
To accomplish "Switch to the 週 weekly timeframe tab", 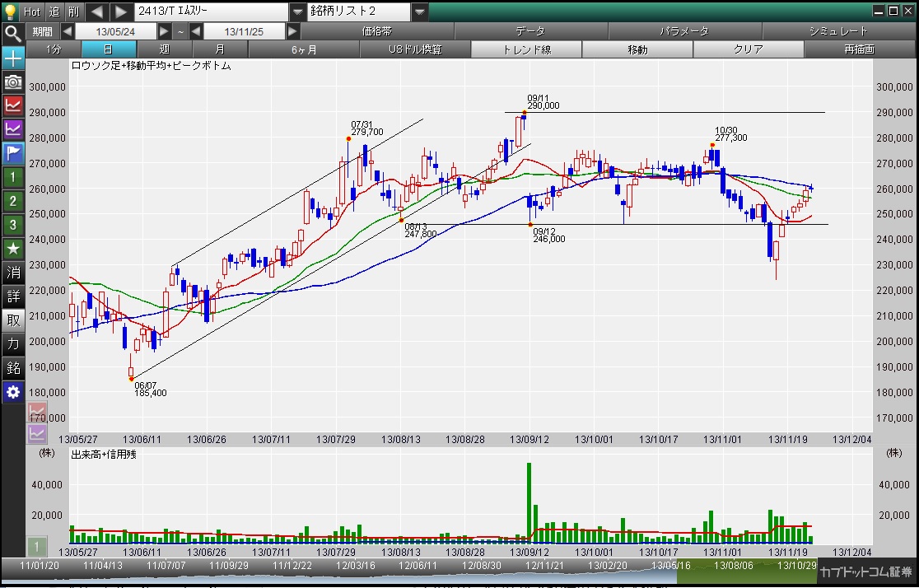I will tap(164, 49).
